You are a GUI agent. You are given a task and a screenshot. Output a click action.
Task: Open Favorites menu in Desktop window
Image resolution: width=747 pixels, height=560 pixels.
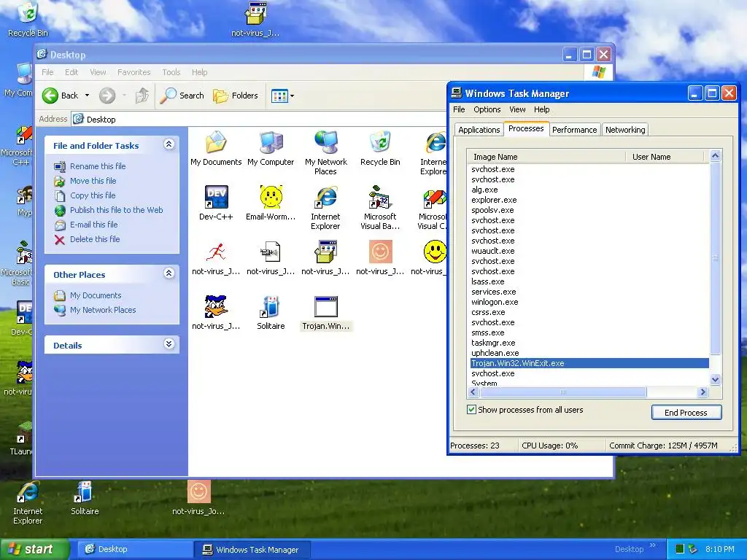click(x=134, y=72)
